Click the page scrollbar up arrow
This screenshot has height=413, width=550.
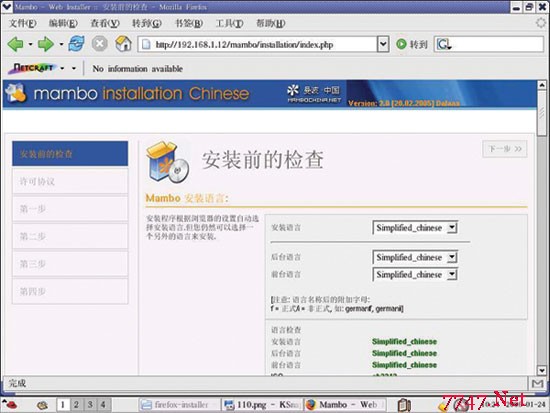tap(542, 85)
